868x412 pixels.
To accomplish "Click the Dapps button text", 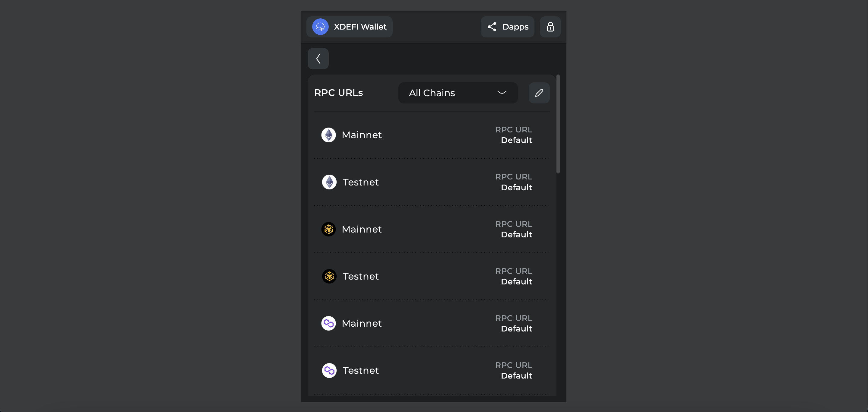I will pos(515,27).
